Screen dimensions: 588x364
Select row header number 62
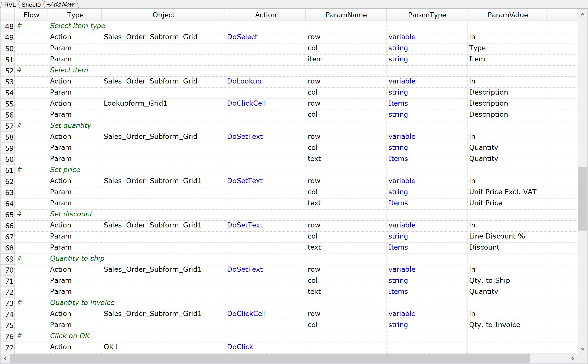(x=9, y=181)
